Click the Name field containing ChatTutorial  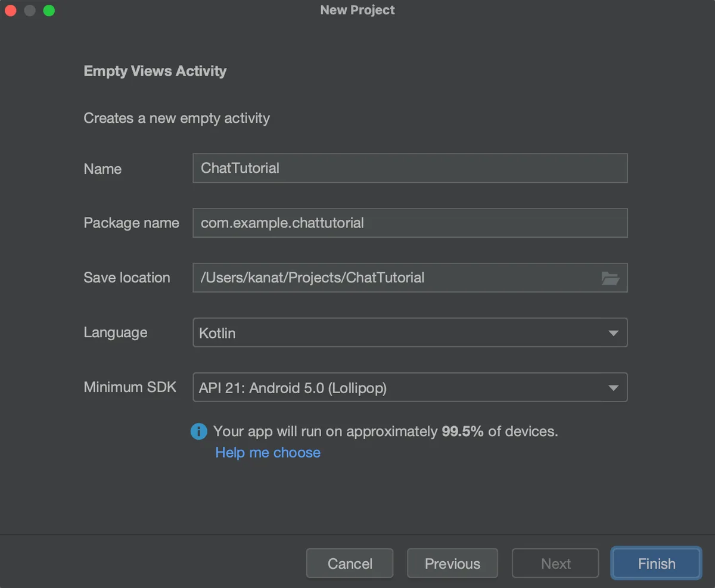click(410, 168)
